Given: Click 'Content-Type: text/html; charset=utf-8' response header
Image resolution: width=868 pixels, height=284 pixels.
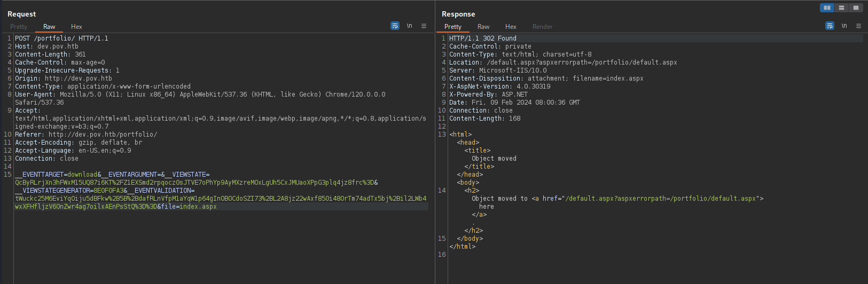Looking at the screenshot, I should coord(520,54).
